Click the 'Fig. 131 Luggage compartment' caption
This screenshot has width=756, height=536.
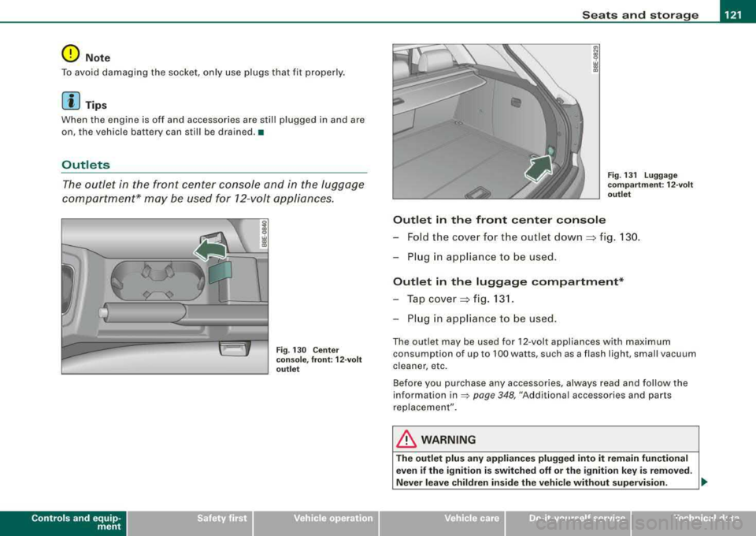pyautogui.click(x=650, y=184)
